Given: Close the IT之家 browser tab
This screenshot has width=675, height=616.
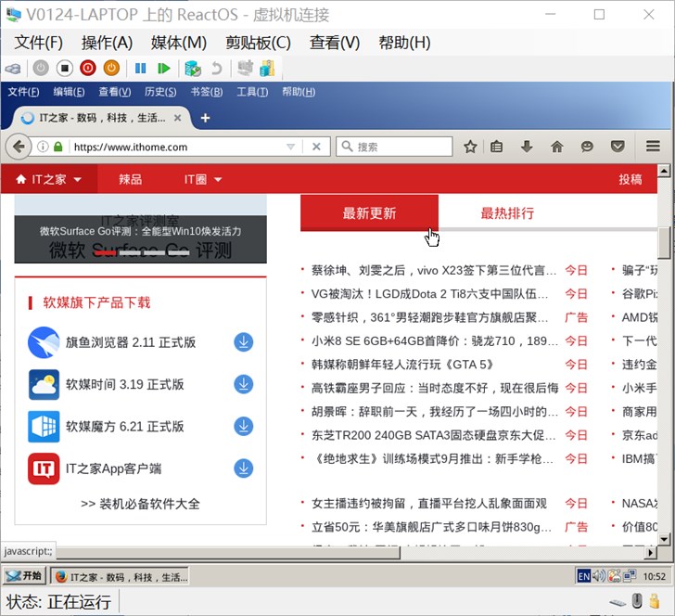Looking at the screenshot, I should point(177,118).
